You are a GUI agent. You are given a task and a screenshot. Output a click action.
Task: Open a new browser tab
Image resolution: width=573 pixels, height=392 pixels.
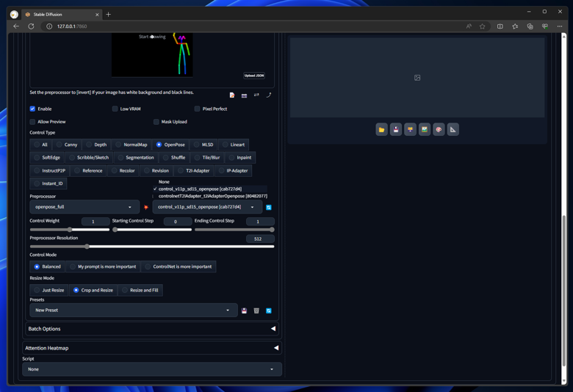[x=108, y=15]
